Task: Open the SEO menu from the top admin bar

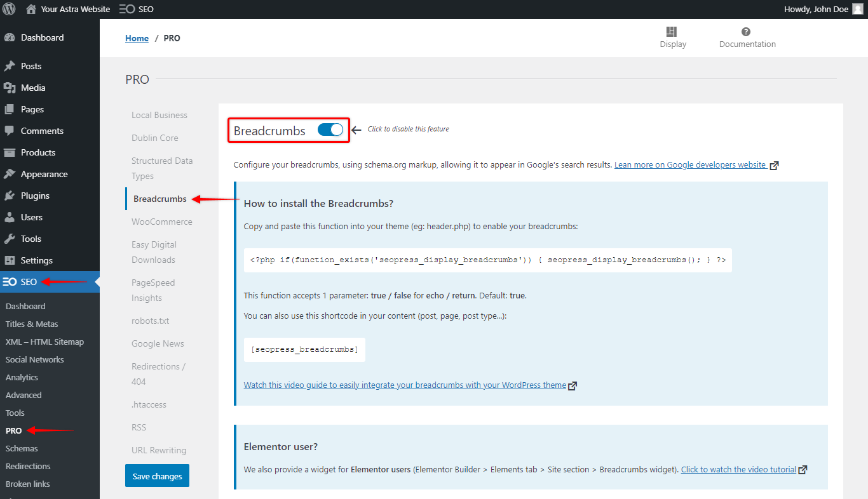Action: pos(135,9)
